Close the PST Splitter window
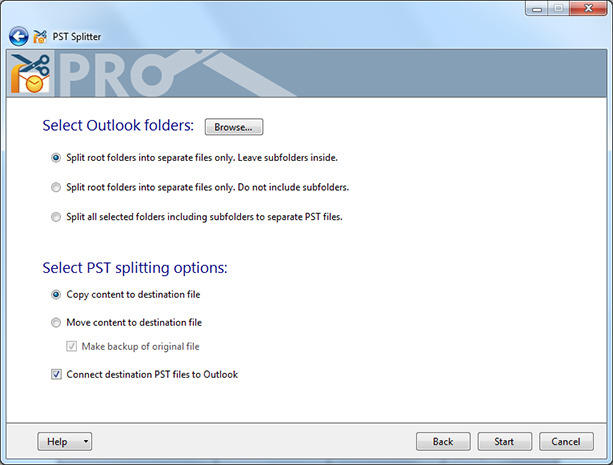613x465 pixels. click(588, 9)
